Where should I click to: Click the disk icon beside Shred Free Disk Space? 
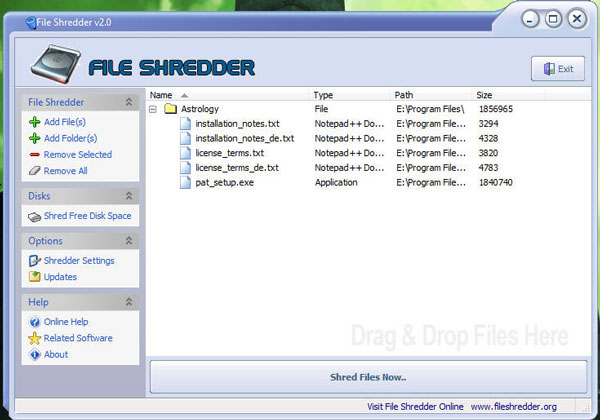pos(34,217)
